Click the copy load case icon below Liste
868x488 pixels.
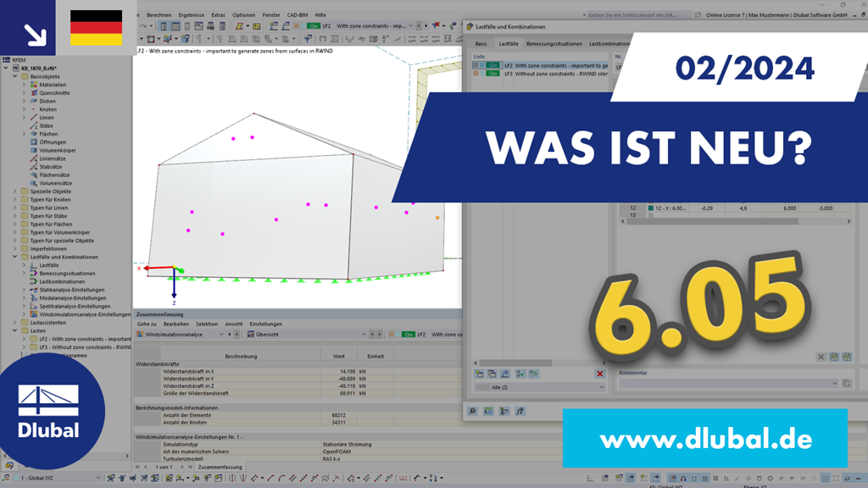[x=492, y=374]
